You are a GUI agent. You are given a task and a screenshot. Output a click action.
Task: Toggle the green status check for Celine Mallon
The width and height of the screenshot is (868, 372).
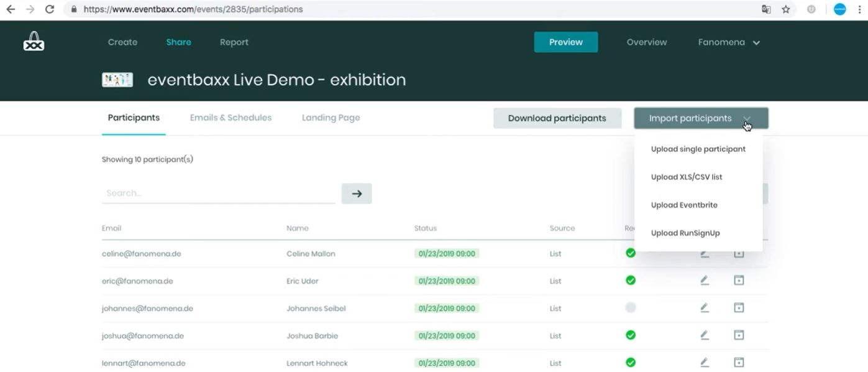point(630,253)
